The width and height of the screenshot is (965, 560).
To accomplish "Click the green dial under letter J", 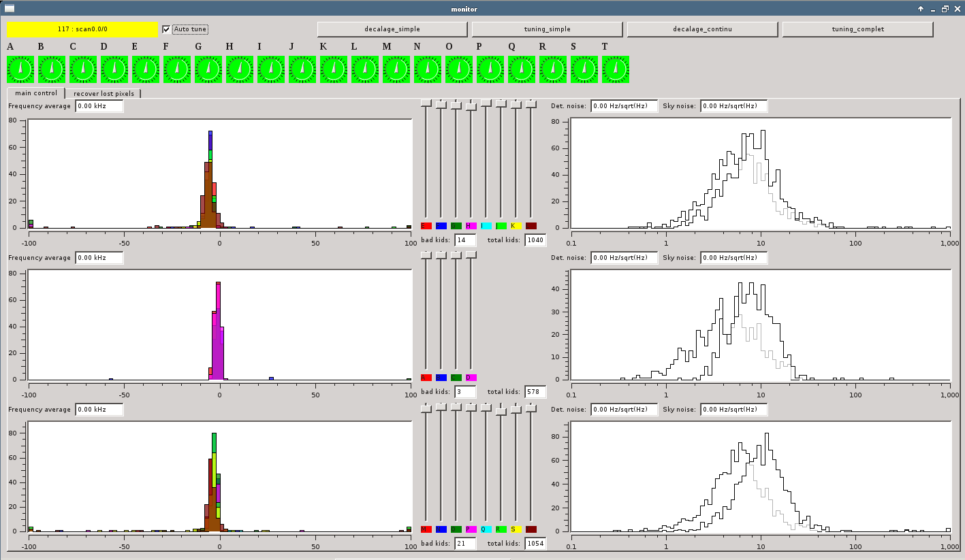I will coord(302,69).
